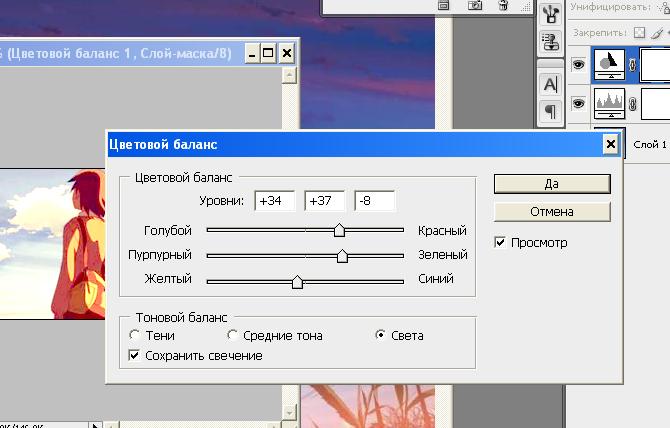Select the Color Balance layer's white mask thumbnail
The image size is (670, 428).
(x=655, y=64)
